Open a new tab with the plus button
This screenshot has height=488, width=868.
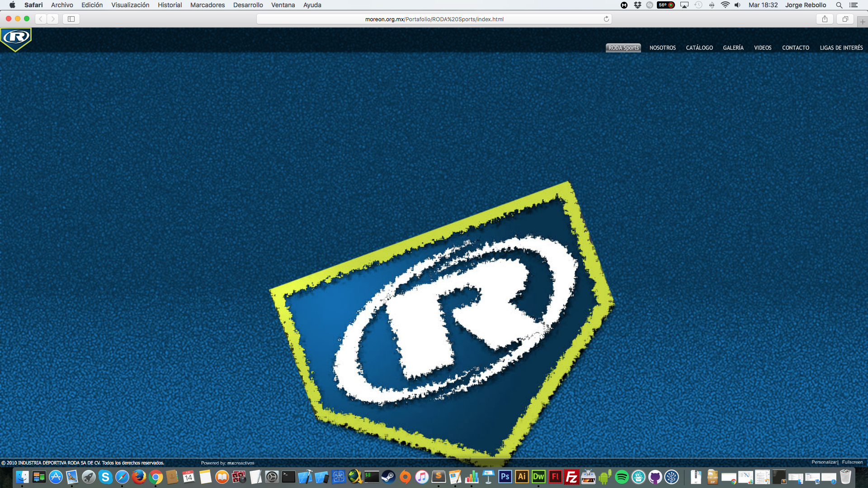pos(863,21)
